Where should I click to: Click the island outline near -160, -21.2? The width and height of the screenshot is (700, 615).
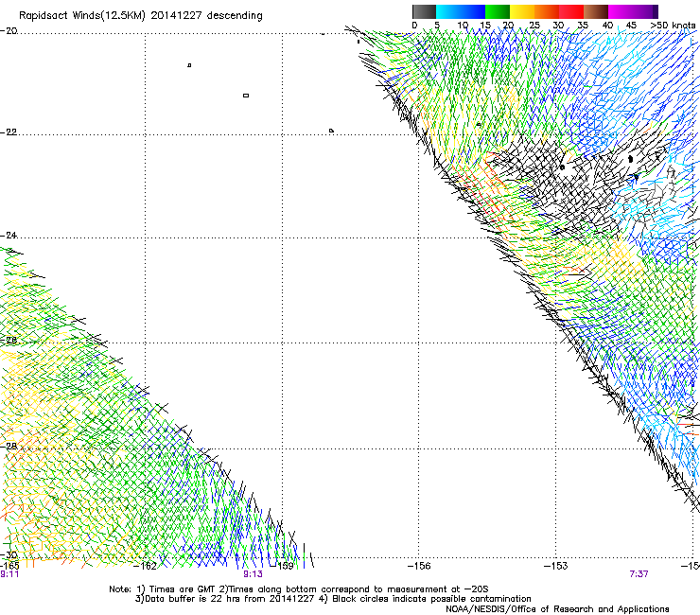tap(246, 96)
